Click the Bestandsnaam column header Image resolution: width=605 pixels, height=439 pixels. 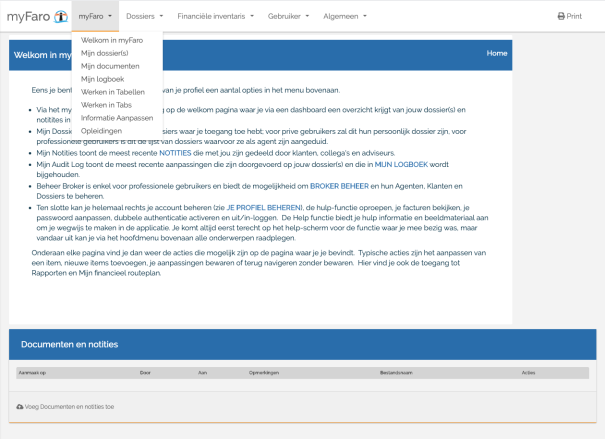[x=396, y=373]
